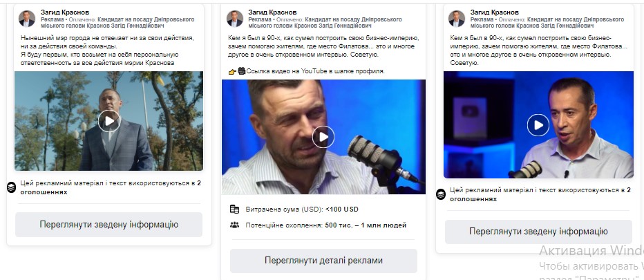Click the pointing hand emoji before 'Ссылка видео'
The width and height of the screenshot is (644, 280).
tap(232, 71)
